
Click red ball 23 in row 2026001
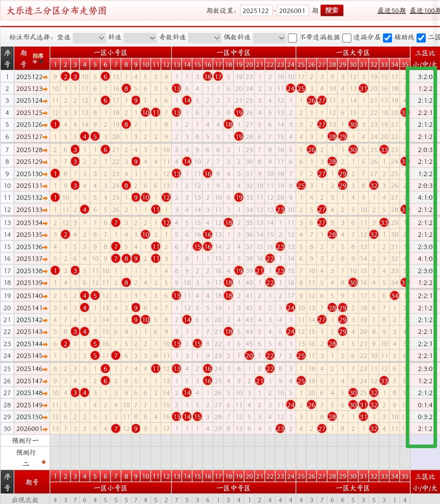[x=280, y=429]
